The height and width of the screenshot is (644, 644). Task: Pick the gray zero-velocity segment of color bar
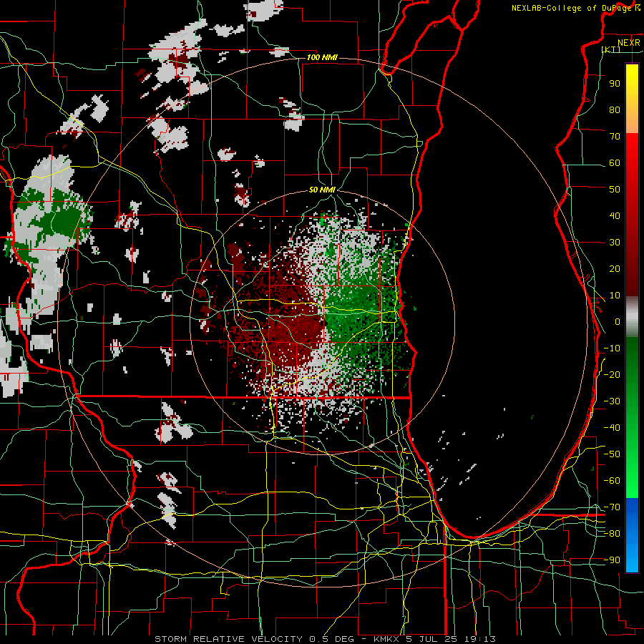point(632,317)
